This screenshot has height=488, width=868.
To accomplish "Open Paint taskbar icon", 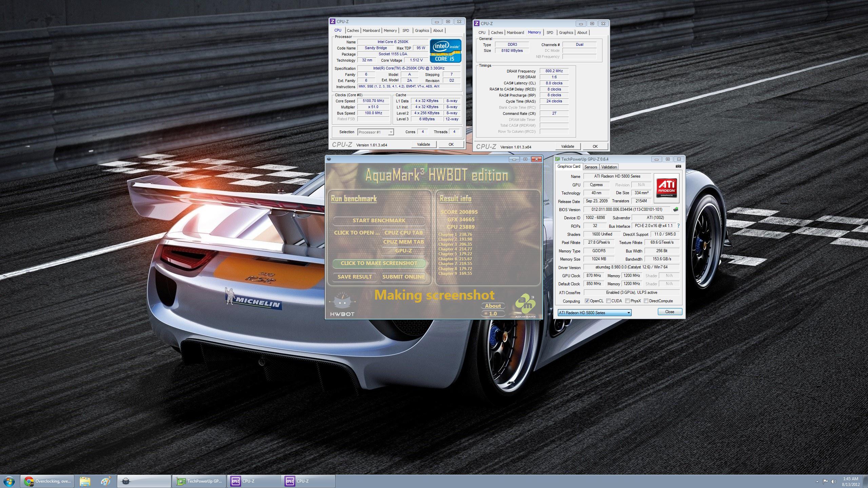I will click(106, 481).
